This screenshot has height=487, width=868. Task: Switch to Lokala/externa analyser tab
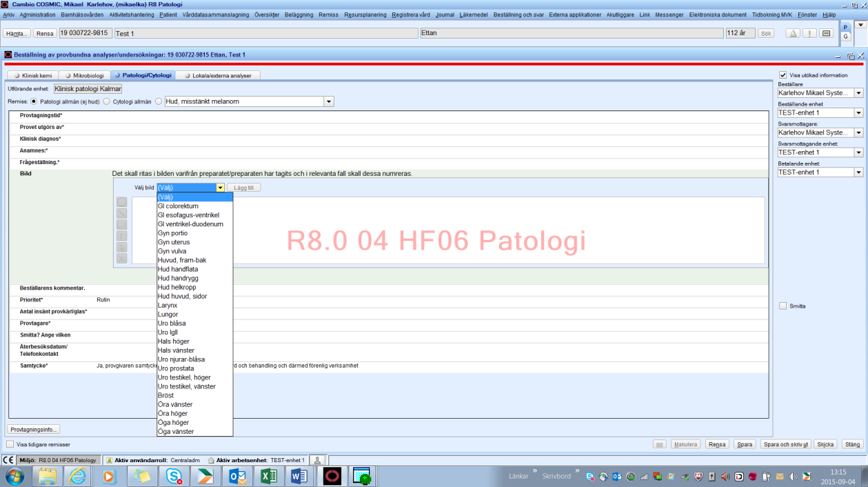click(218, 75)
